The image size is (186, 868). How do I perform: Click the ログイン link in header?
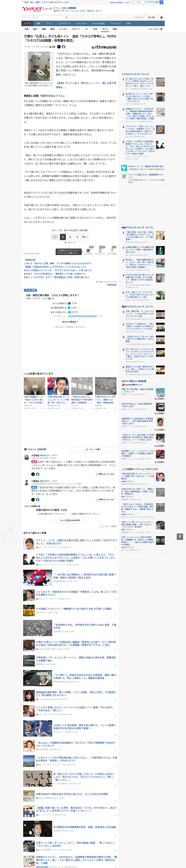pyautogui.click(x=57, y=11)
